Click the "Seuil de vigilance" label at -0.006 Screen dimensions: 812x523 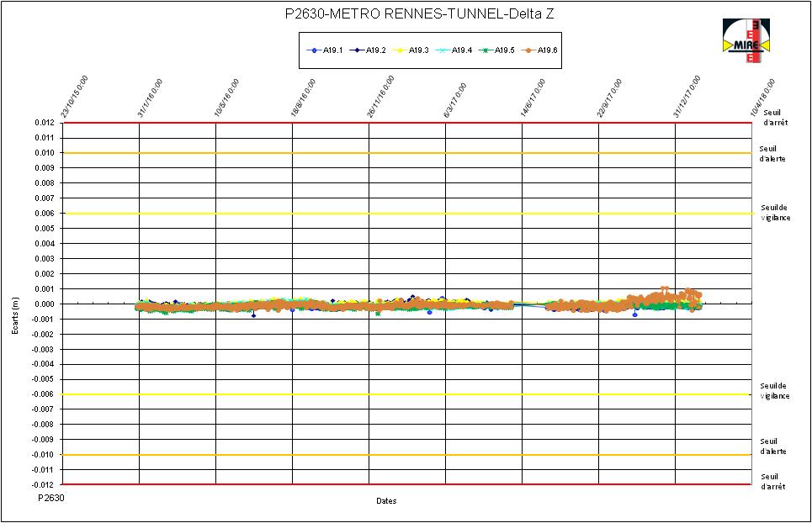click(x=775, y=391)
